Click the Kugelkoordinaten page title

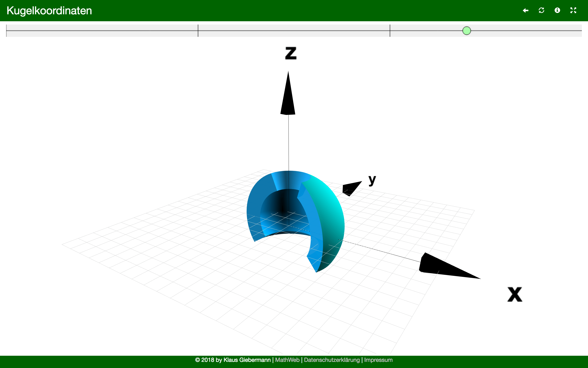[49, 11]
